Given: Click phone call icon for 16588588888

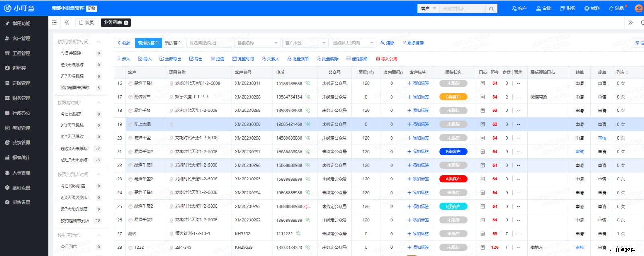Looking at the screenshot, I should point(308,83).
